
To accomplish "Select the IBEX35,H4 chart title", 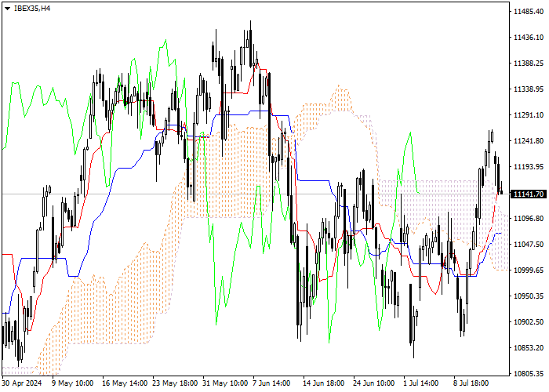I will 32,9.
